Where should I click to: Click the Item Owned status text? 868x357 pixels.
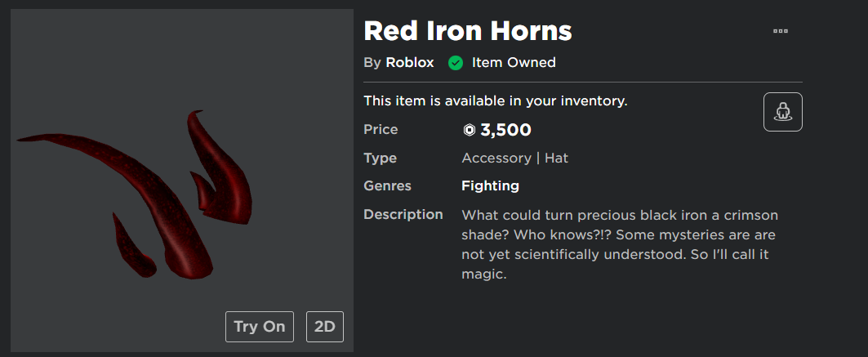514,63
